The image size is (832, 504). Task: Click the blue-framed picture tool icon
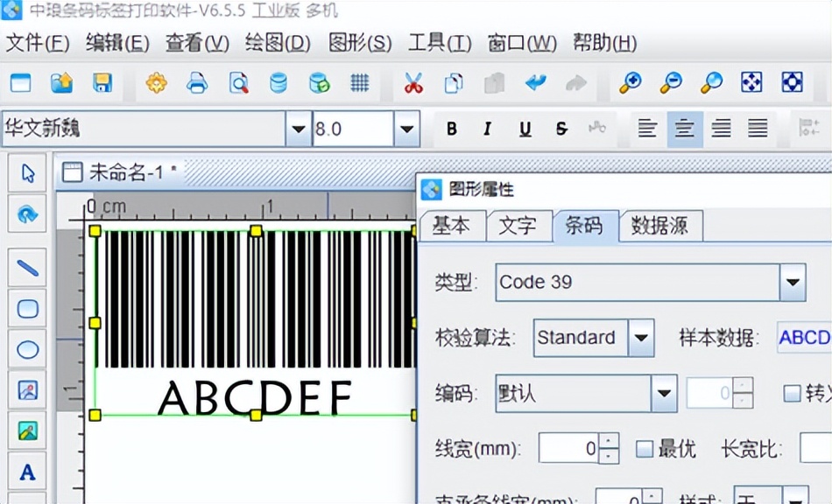click(x=28, y=390)
